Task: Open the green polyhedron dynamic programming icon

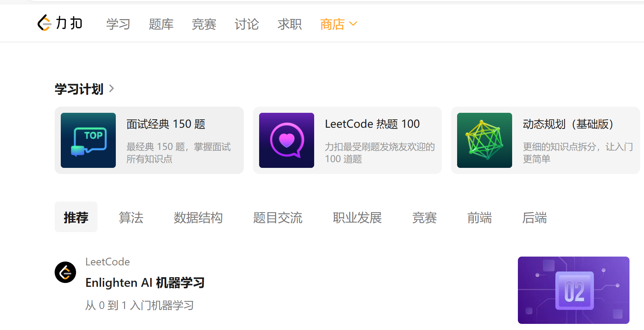Action: point(485,140)
